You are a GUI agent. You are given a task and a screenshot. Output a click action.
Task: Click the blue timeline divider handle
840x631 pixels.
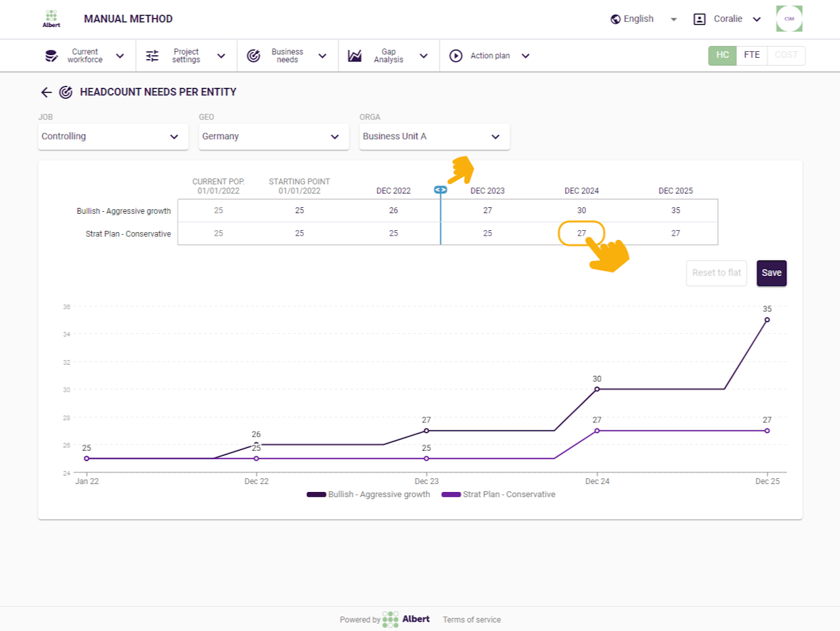point(440,190)
